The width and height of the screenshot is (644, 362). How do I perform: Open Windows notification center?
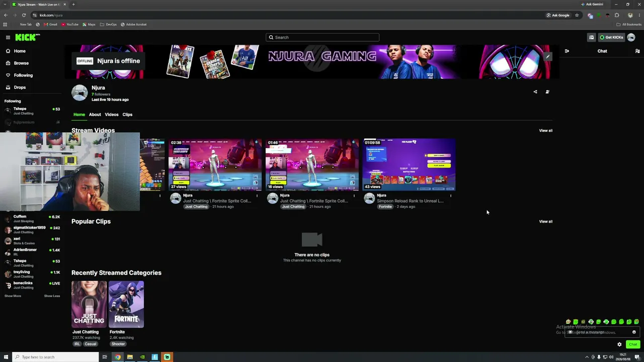(637, 357)
